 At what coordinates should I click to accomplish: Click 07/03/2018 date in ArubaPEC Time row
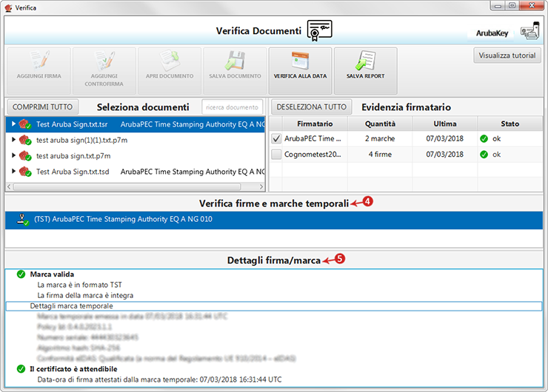click(445, 138)
